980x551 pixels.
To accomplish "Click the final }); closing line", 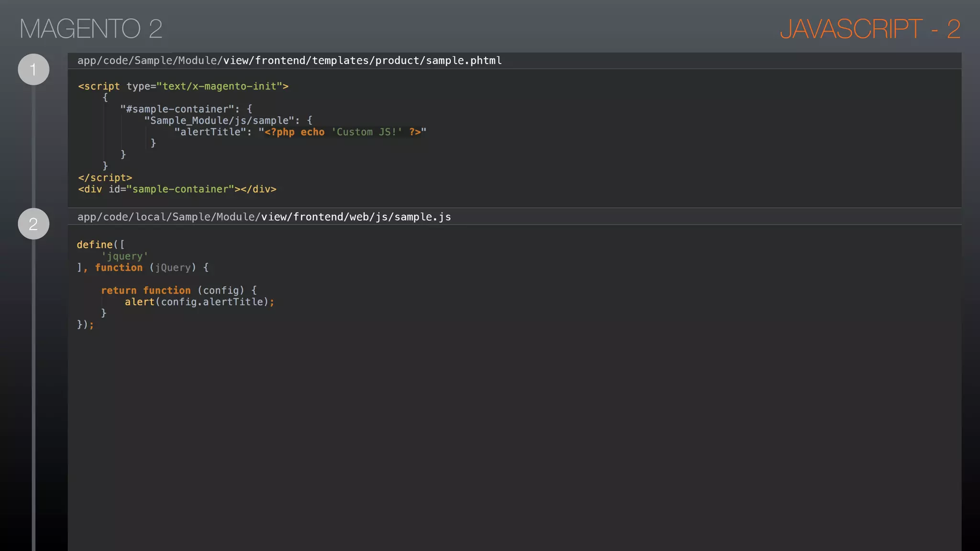I will coord(85,325).
